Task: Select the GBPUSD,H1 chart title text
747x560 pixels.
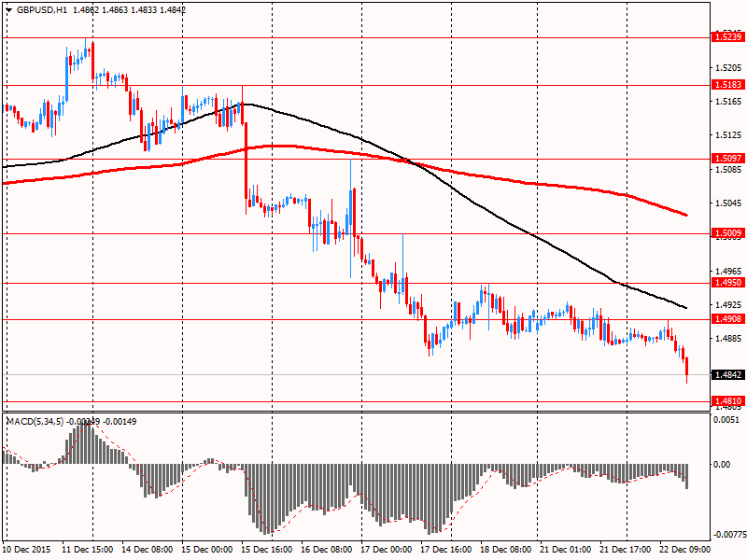Action: click(41, 9)
